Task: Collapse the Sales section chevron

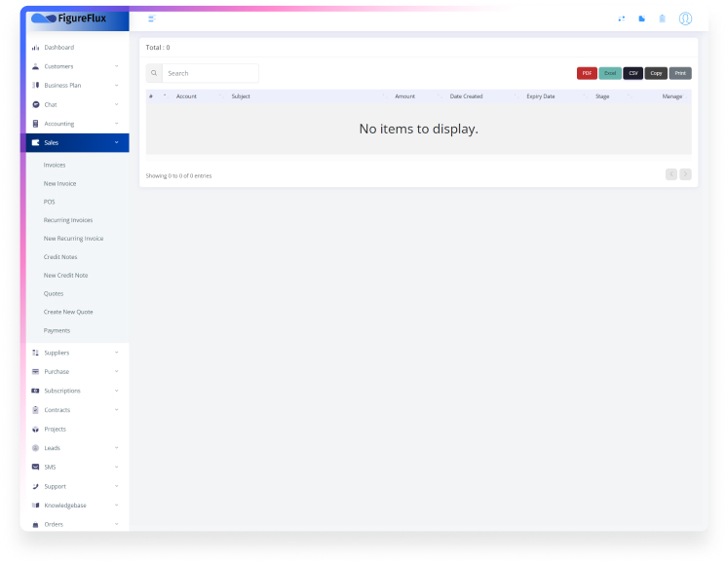Action: 116,143
